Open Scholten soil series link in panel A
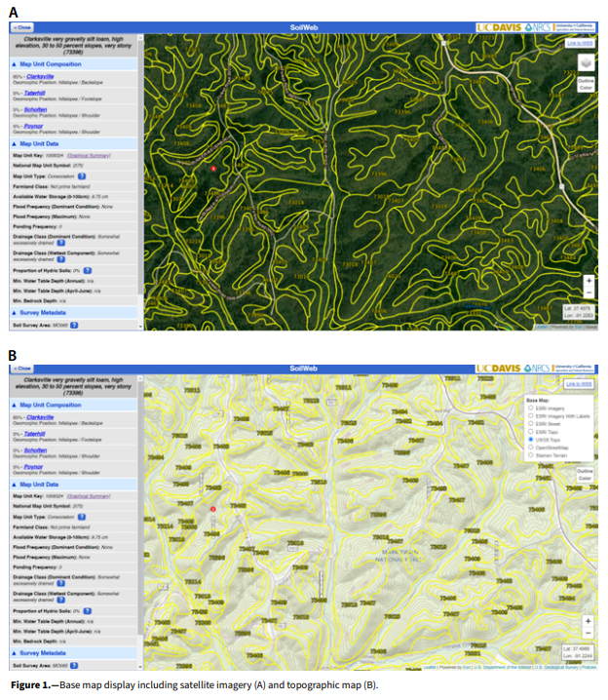 [x=36, y=109]
